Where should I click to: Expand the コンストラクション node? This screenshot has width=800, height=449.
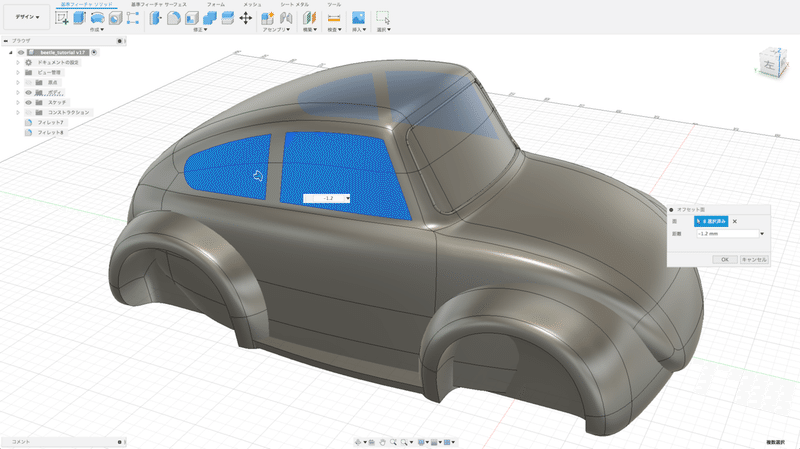[18, 112]
